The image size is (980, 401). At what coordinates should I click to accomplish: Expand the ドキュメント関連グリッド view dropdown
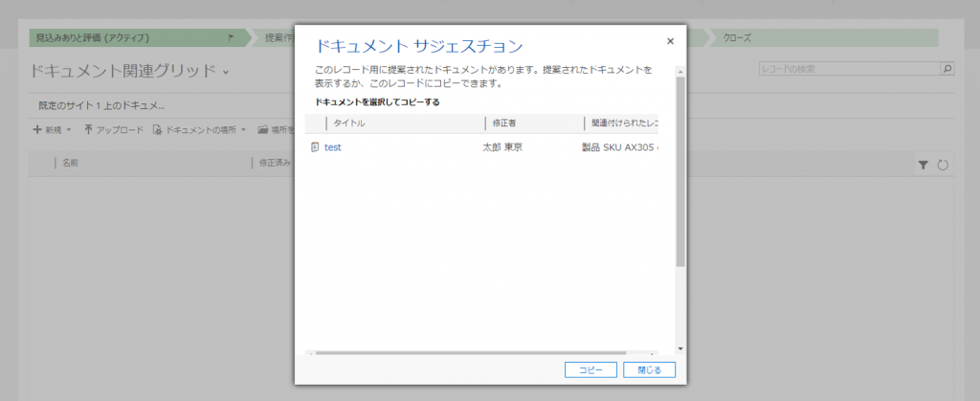226,72
